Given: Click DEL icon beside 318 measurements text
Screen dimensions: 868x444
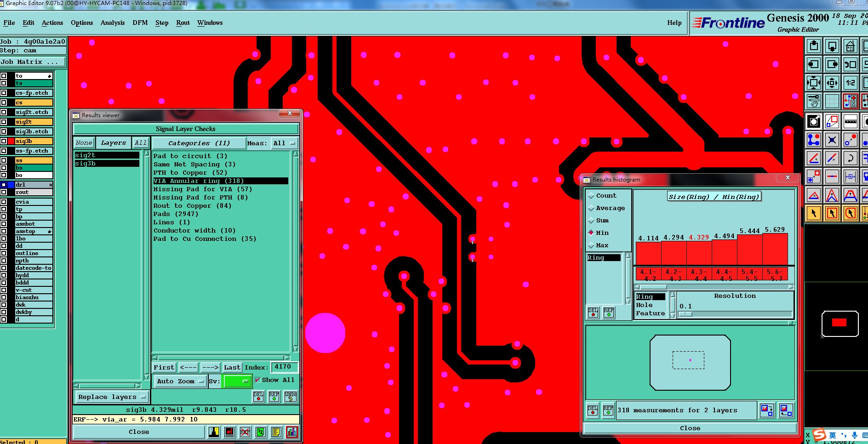Looking at the screenshot, I should point(593,410).
